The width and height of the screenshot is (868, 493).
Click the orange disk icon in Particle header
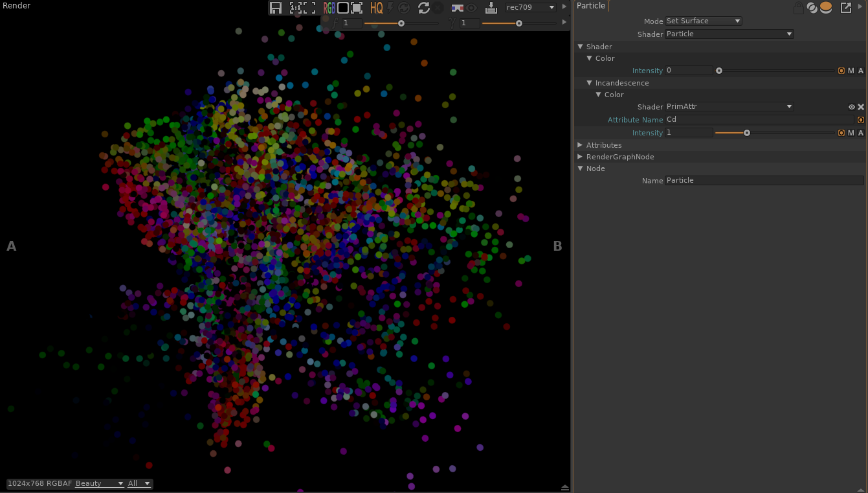coord(826,8)
